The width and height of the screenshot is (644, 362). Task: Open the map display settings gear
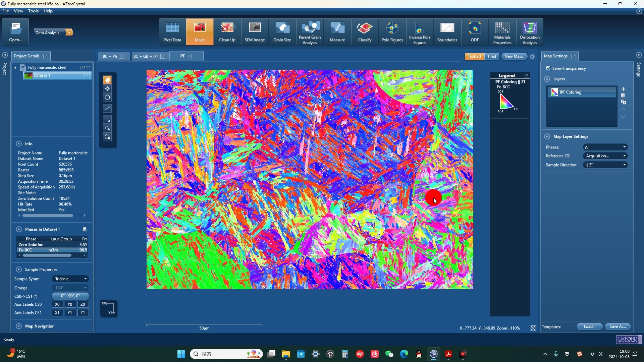tap(532, 57)
